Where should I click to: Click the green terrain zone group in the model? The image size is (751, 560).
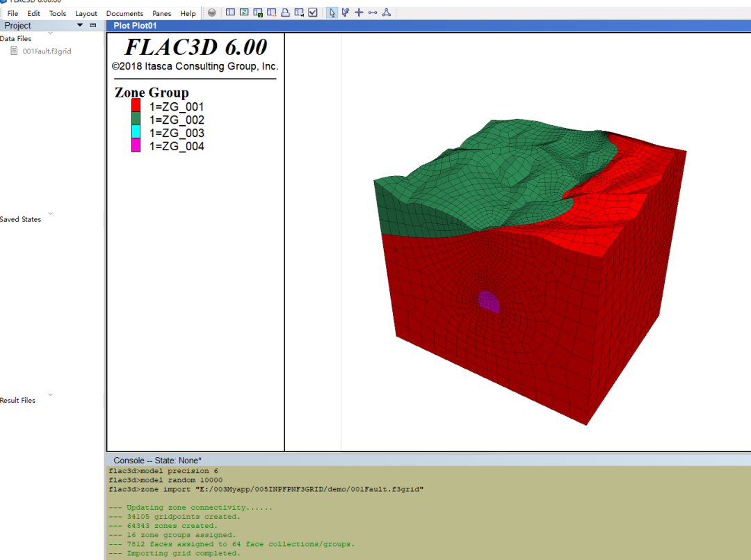click(493, 177)
